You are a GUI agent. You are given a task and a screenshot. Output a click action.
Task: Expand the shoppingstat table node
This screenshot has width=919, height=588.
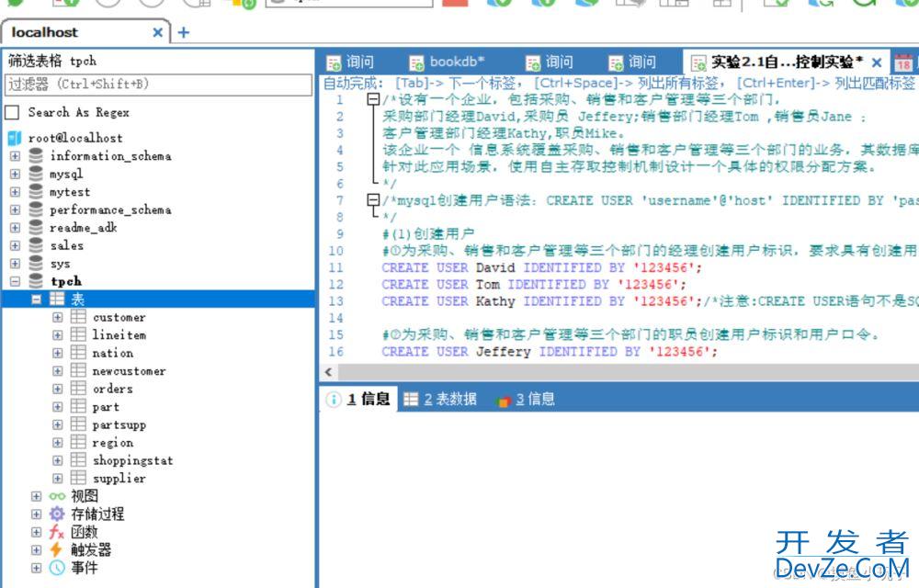pyautogui.click(x=57, y=460)
